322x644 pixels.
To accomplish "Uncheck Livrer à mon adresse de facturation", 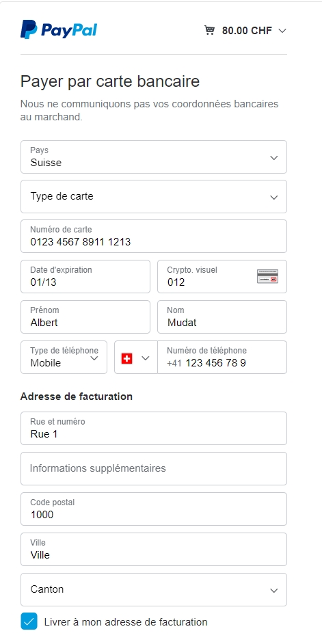I will point(29,621).
